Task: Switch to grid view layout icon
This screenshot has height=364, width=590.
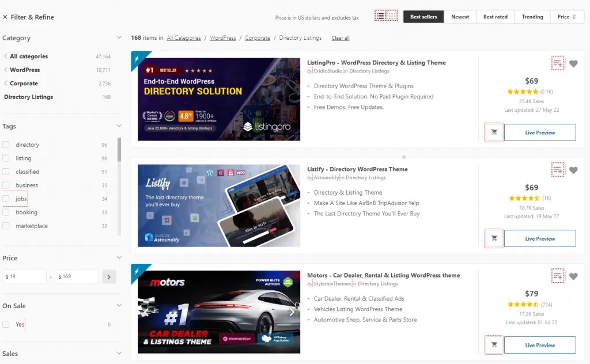Action: [x=392, y=16]
